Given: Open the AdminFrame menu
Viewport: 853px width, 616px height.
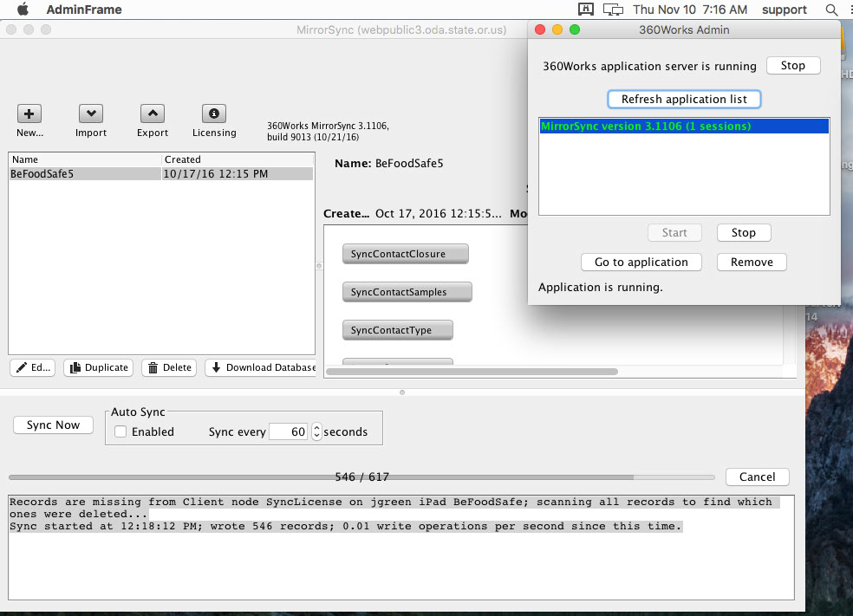Looking at the screenshot, I should 84,10.
